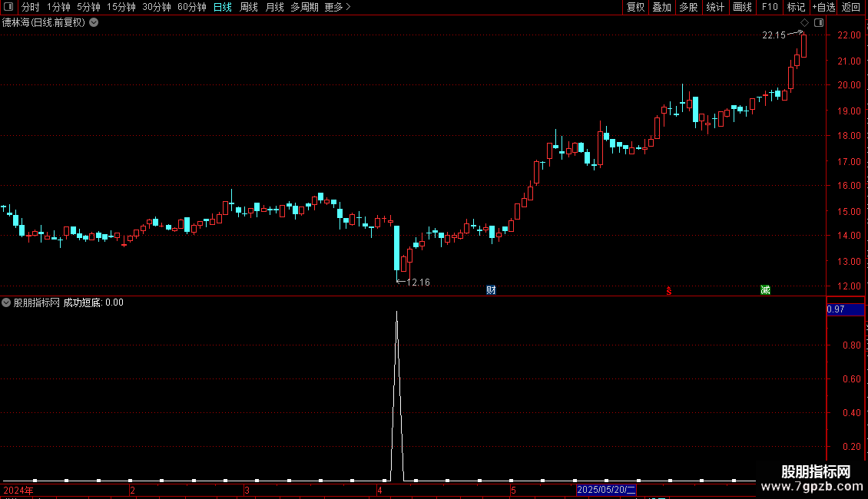
Task: Click 叠加 overlay button
Action: pos(661,7)
